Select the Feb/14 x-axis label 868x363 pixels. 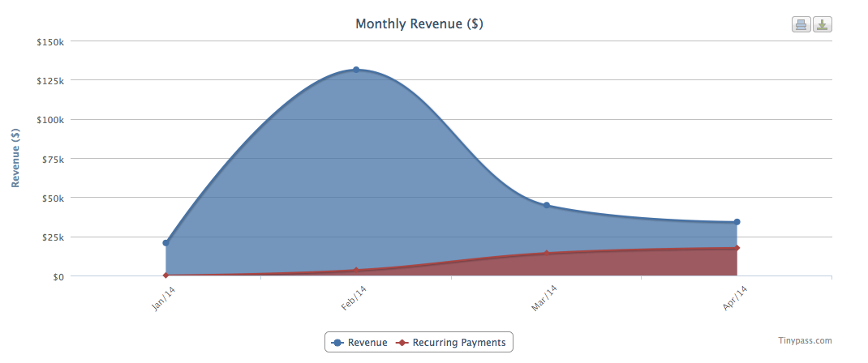coord(354,298)
